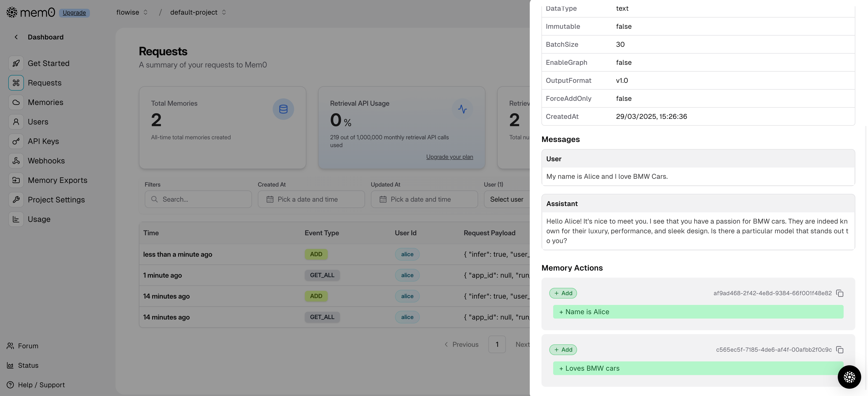Viewport: 868px width, 396px height.
Task: Click the Usage chart icon
Action: tap(16, 219)
